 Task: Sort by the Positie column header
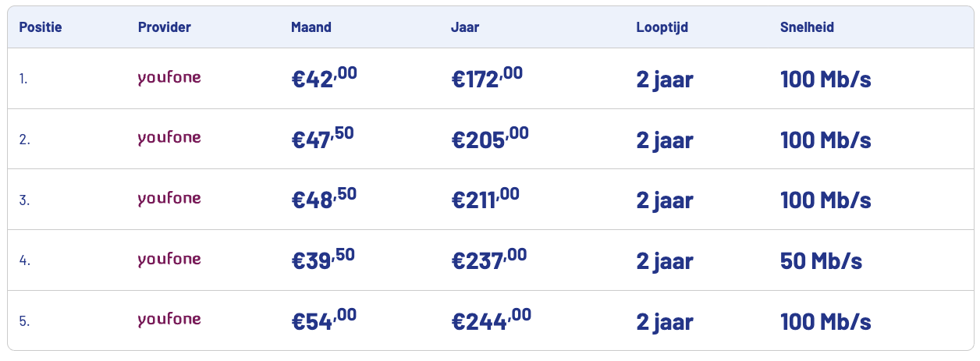coord(41,27)
